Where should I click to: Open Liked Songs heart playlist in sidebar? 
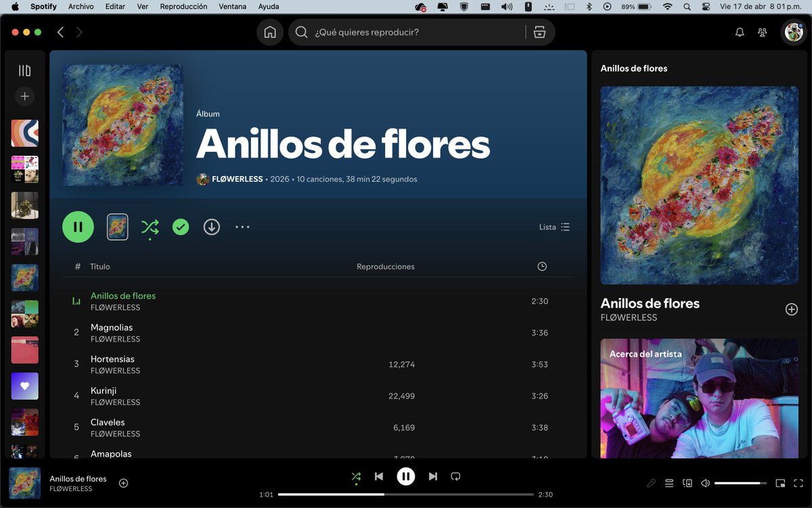point(24,386)
